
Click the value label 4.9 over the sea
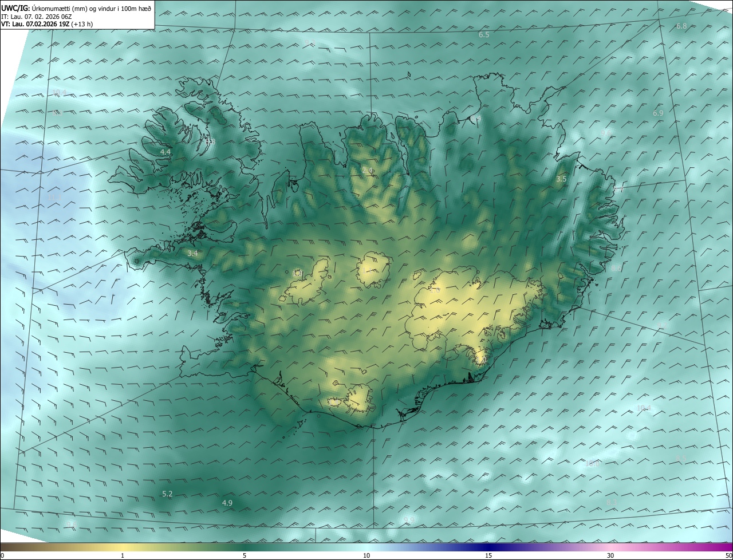coord(227,503)
